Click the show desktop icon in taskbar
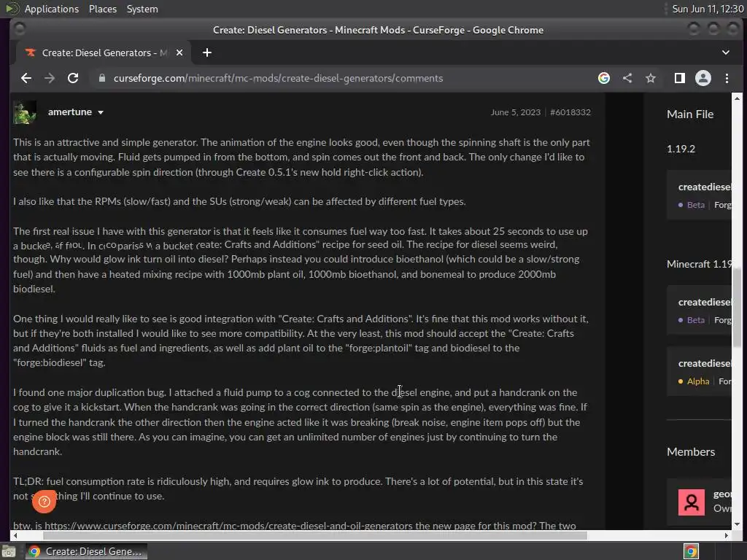The height and width of the screenshot is (560, 747). [9, 551]
